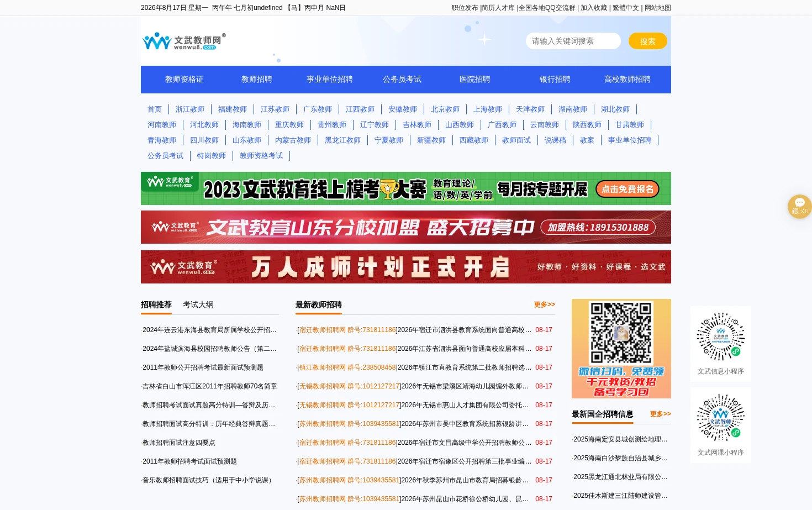Open 2025海南白沙黎族自治县 listing

coord(620,458)
